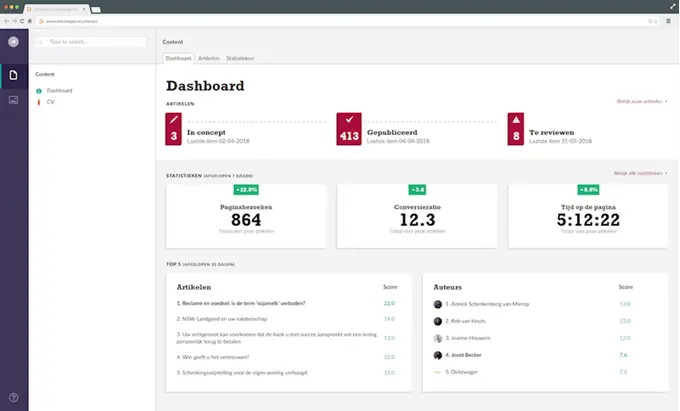Click the pencil icon for In concept
This screenshot has width=680, height=411.
tap(174, 120)
